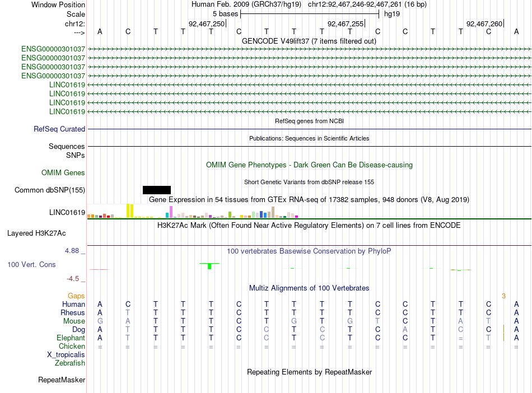
Task: Click the Rhesus species label
Action: [73, 312]
